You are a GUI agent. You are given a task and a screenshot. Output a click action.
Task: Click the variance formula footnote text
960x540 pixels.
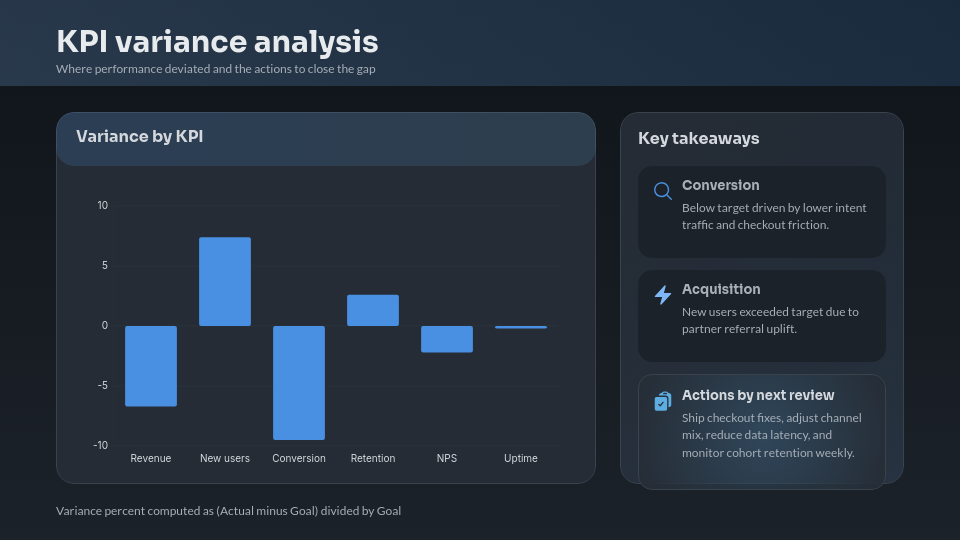tap(228, 511)
